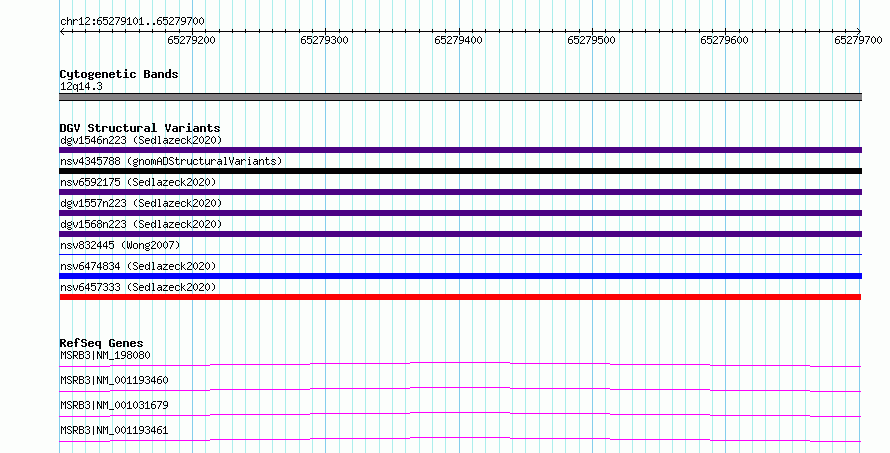Click the magenta line for MSRB3|NM_001193460
This screenshot has width=890, height=453.
coord(460,389)
